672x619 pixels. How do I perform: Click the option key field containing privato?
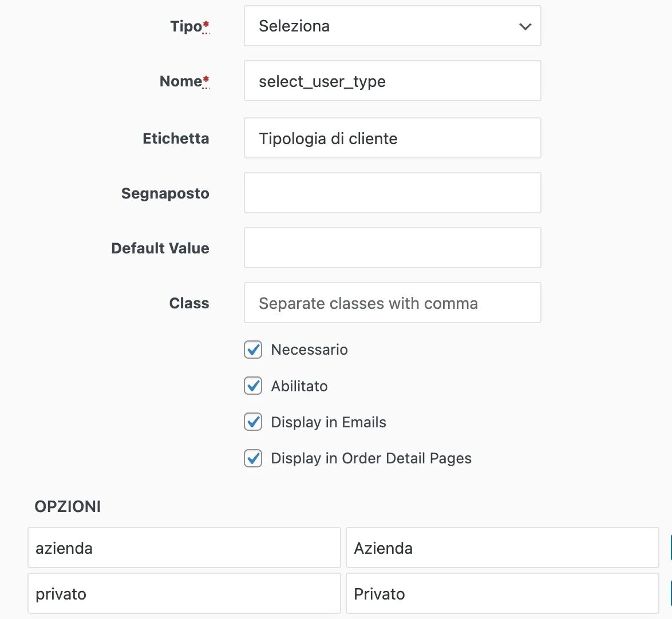pyautogui.click(x=184, y=593)
